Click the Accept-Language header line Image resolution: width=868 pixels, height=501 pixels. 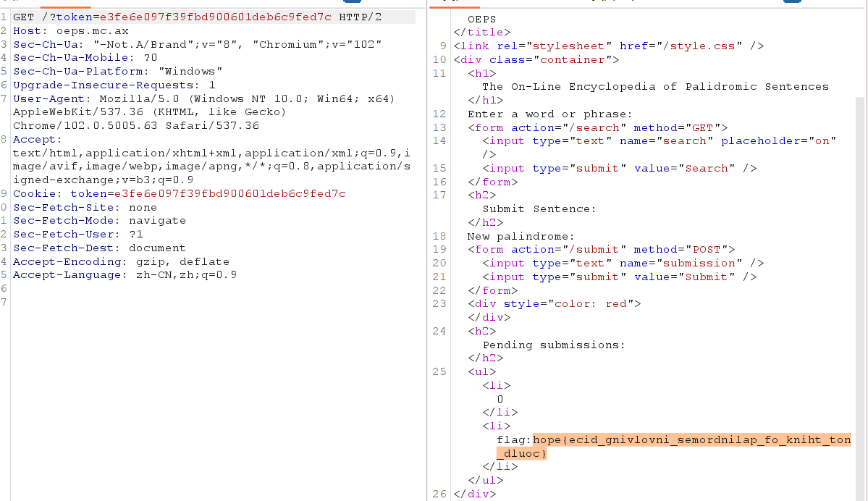click(x=125, y=275)
